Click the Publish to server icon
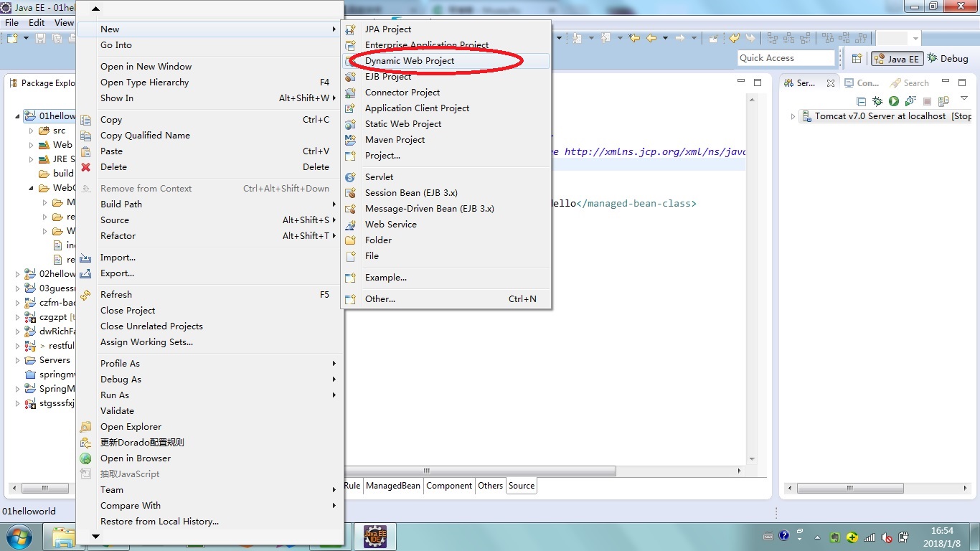Screen dimensions: 980x551 tap(943, 102)
